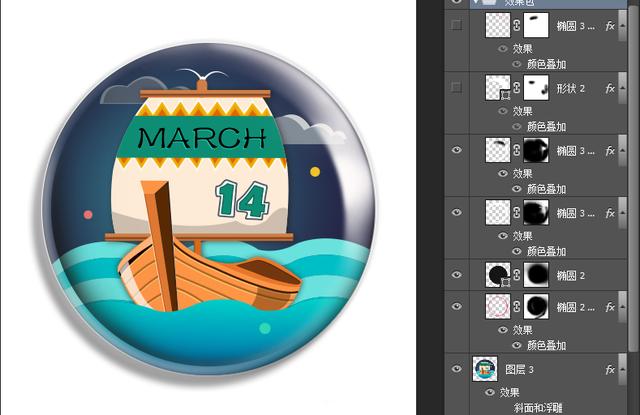Hide the black circle 椭圆 2 layer

point(457,274)
